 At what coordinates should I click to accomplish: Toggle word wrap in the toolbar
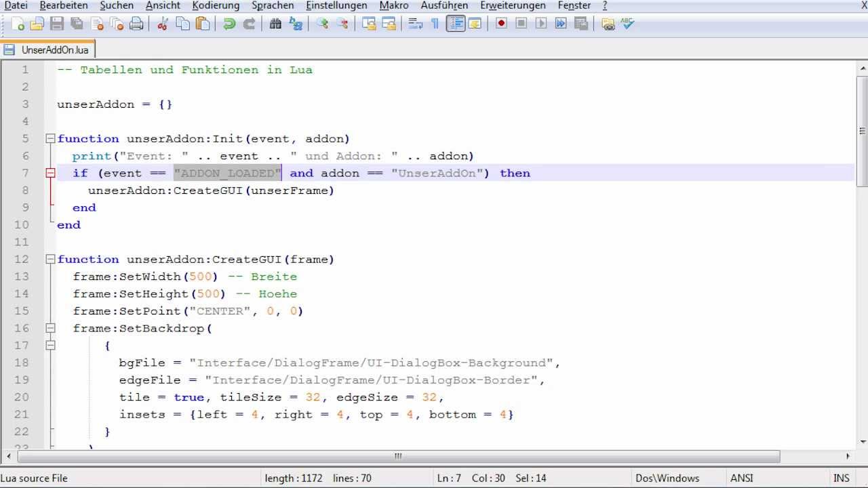point(415,24)
